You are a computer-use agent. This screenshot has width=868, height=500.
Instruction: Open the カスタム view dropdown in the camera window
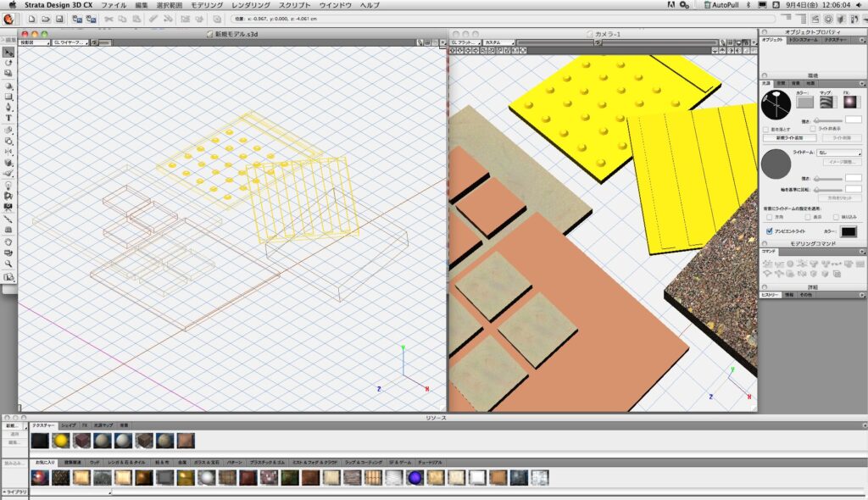tap(499, 42)
